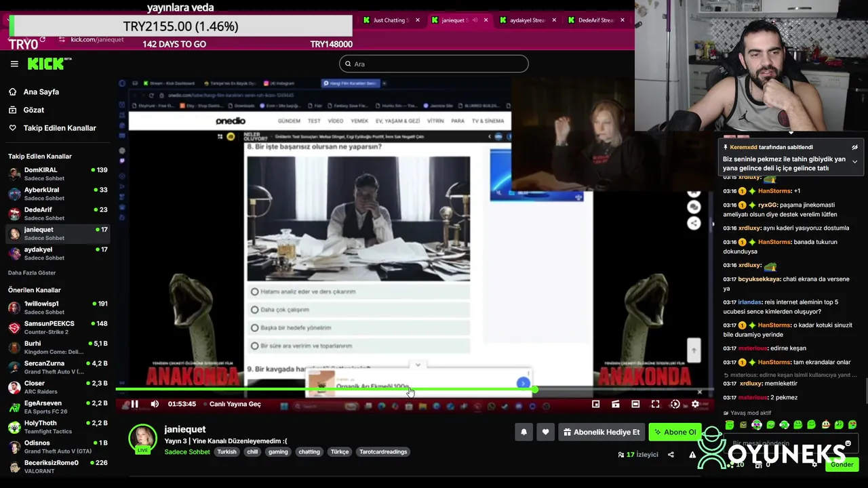Click Abonelik Hediye Et button
The height and width of the screenshot is (488, 868).
[x=601, y=432]
